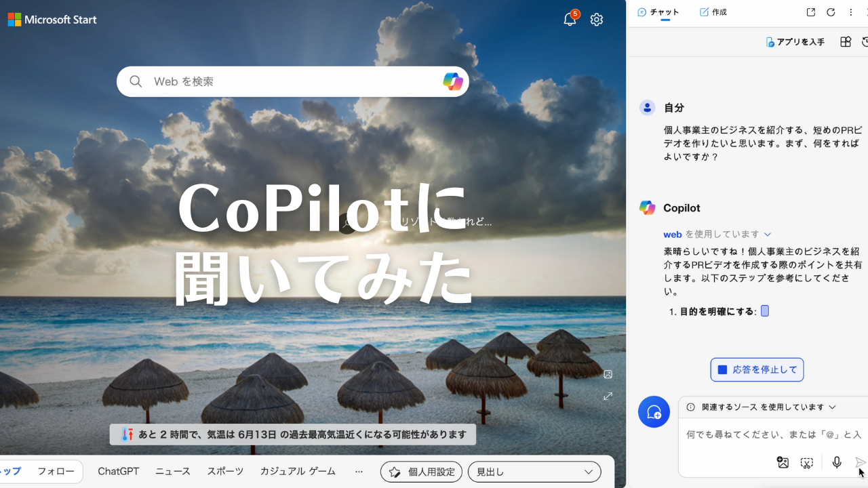Click the Copilot icon in search bar
The width and height of the screenshot is (868, 488).
point(453,81)
